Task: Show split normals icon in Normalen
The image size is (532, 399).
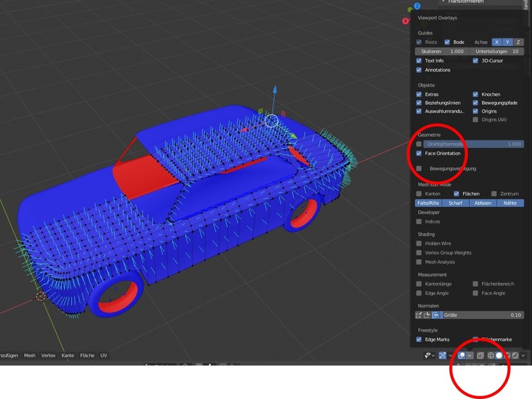Action: pyautogui.click(x=427, y=315)
